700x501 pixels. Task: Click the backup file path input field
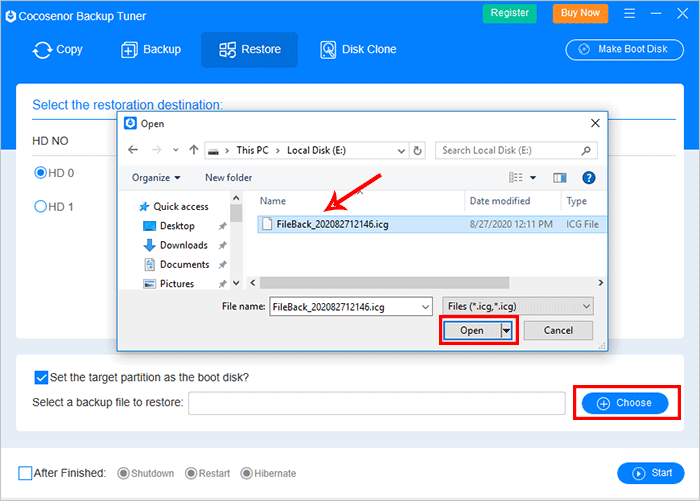pos(376,403)
